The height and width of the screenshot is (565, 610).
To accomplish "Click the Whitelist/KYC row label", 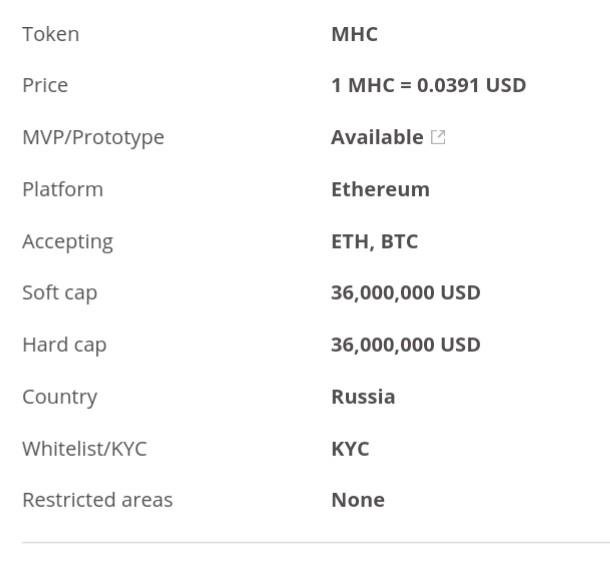I will (84, 449).
